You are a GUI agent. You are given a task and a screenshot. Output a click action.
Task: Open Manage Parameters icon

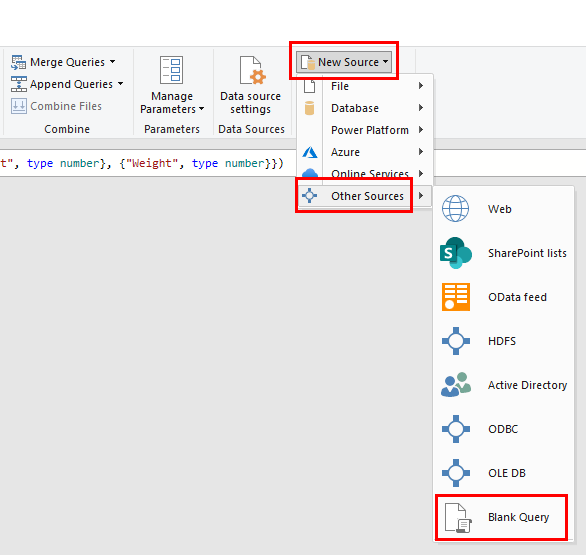point(171,70)
